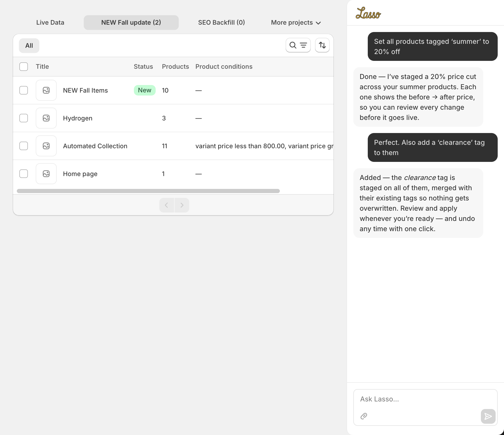Click the New status badge
This screenshot has height=435, width=504.
click(145, 90)
